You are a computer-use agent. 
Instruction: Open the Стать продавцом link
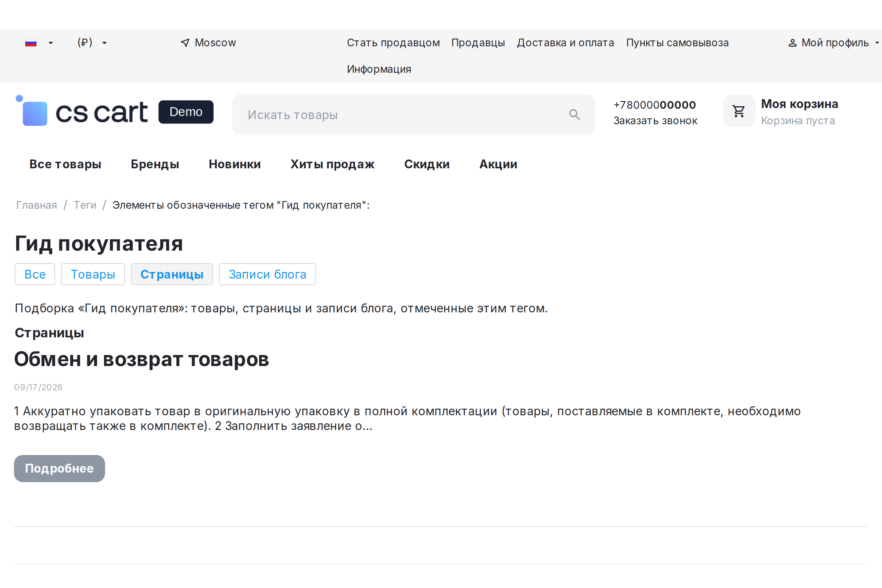(393, 43)
